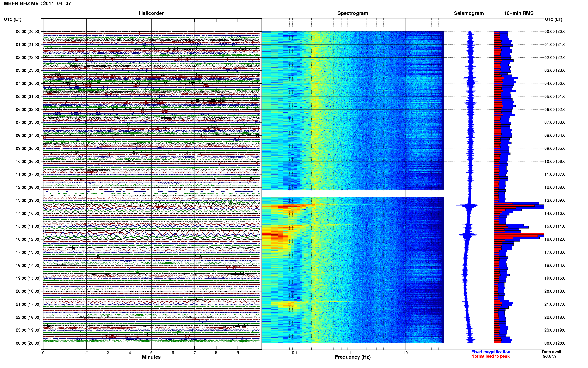Click the "0.1" tick on Frequency axis

295,353
